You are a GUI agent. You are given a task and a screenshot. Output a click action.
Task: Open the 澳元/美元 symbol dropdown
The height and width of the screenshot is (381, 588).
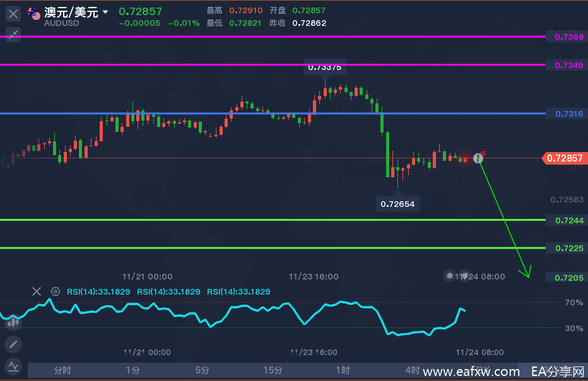[x=105, y=12]
